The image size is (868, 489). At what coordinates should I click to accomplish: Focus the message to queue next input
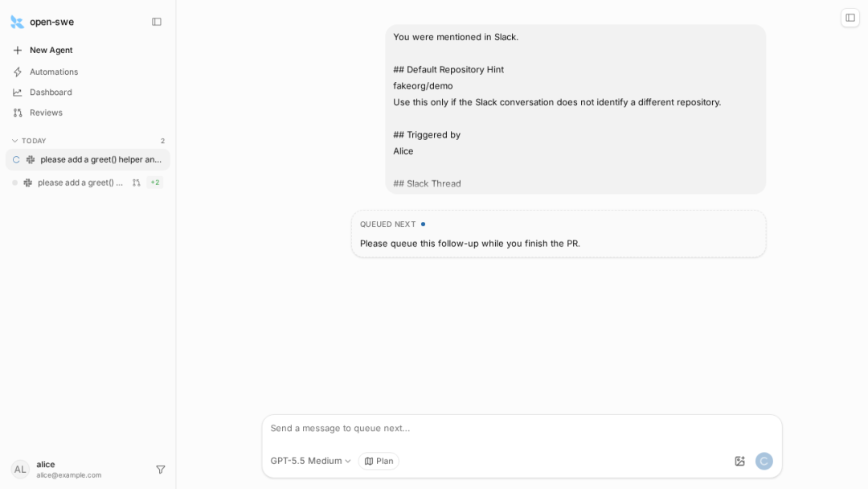522,428
